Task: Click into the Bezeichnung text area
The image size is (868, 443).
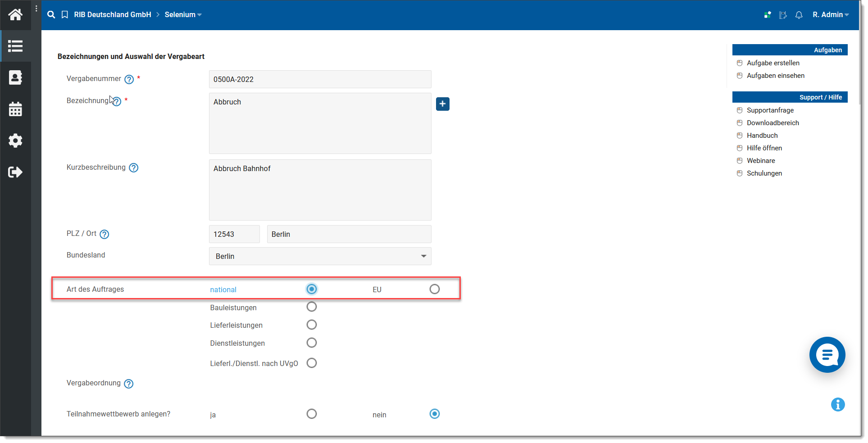Action: click(x=320, y=123)
